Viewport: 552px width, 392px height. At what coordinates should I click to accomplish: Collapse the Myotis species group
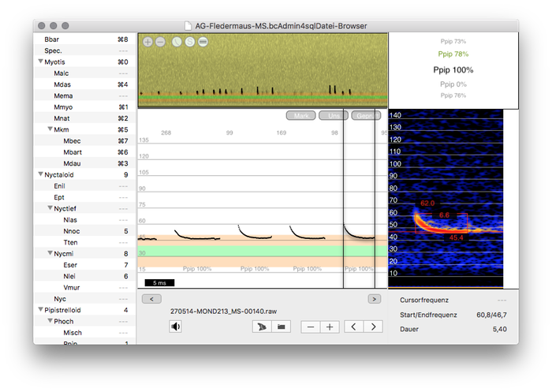40,62
